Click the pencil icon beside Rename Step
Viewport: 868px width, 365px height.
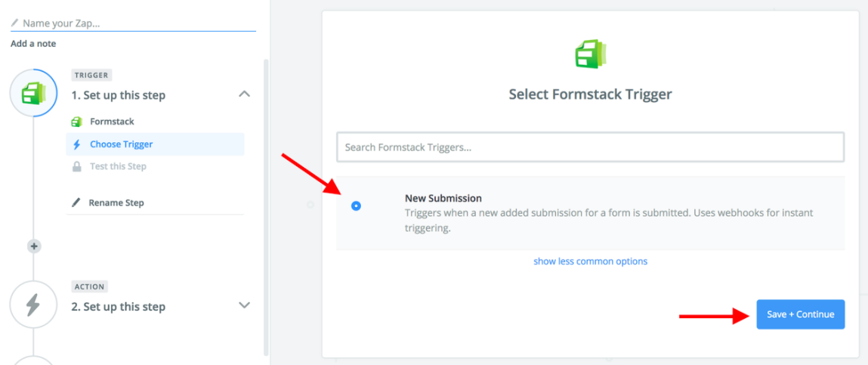[x=76, y=203]
